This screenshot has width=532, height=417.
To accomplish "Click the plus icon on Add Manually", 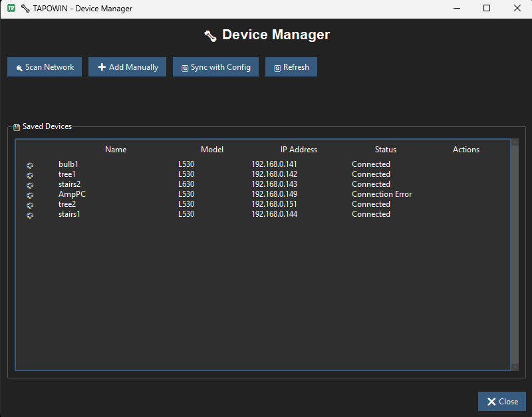I will tap(102, 67).
